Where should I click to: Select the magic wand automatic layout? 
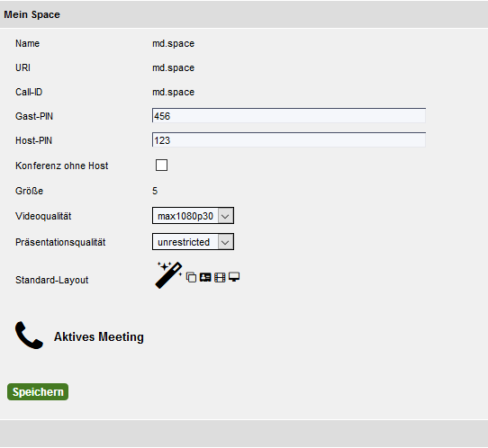(168, 275)
